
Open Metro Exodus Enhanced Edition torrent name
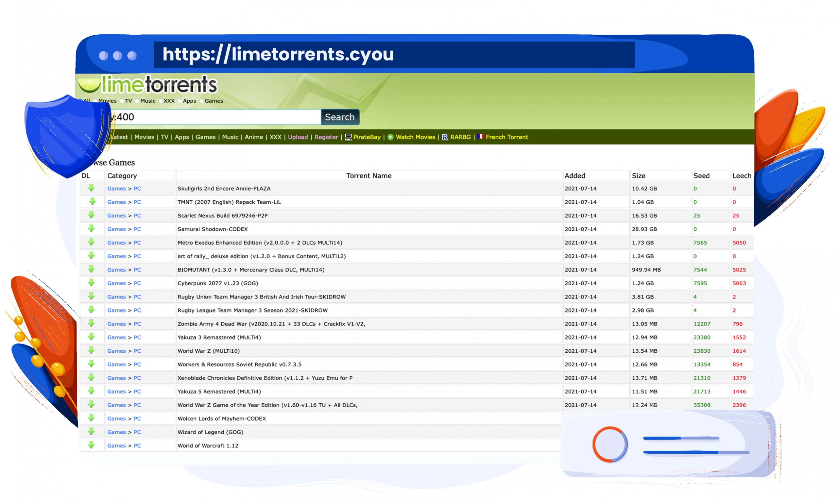point(260,243)
